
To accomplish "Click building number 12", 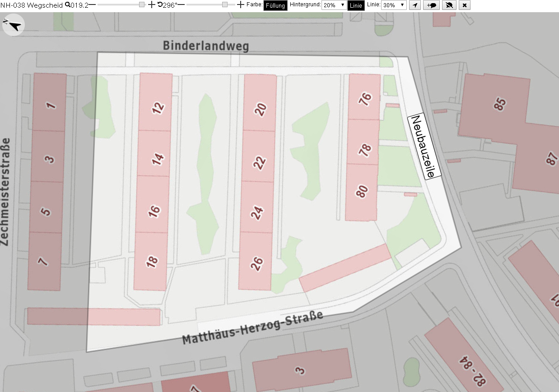I will click(x=158, y=108).
